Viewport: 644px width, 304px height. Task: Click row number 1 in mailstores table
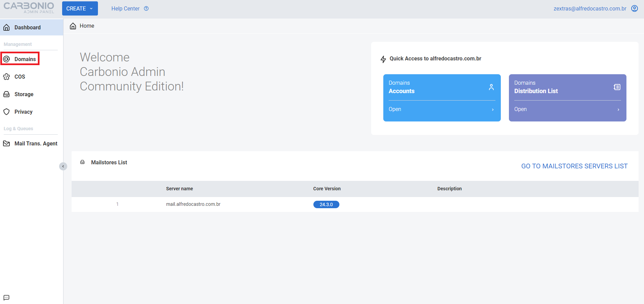118,204
